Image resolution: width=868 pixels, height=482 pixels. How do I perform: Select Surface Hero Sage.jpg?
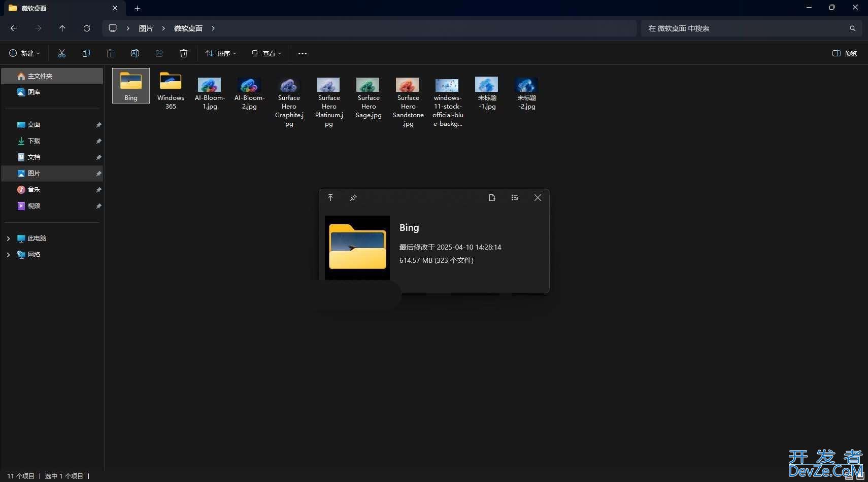pyautogui.click(x=369, y=97)
